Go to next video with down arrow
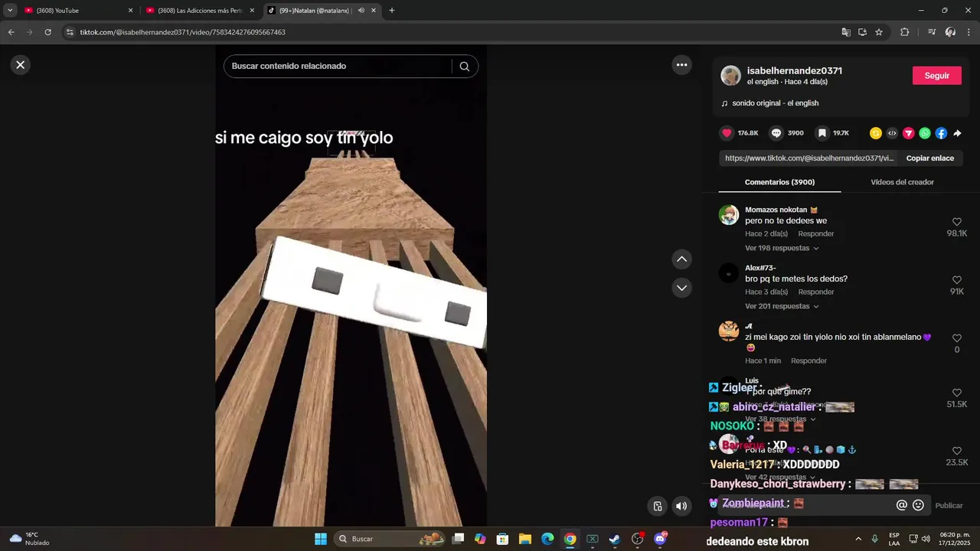 681,288
